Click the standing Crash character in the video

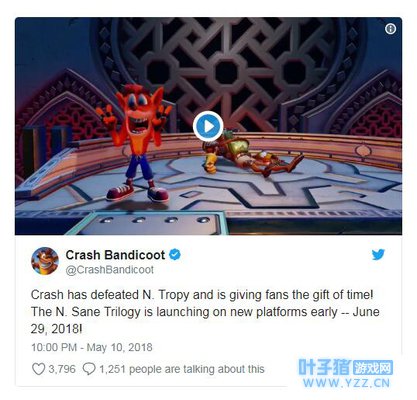pyautogui.click(x=136, y=143)
